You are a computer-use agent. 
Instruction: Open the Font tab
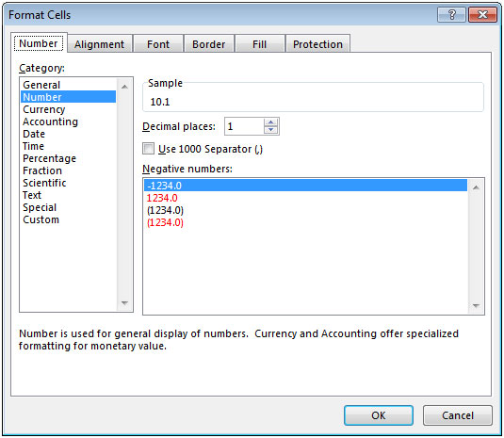[158, 44]
